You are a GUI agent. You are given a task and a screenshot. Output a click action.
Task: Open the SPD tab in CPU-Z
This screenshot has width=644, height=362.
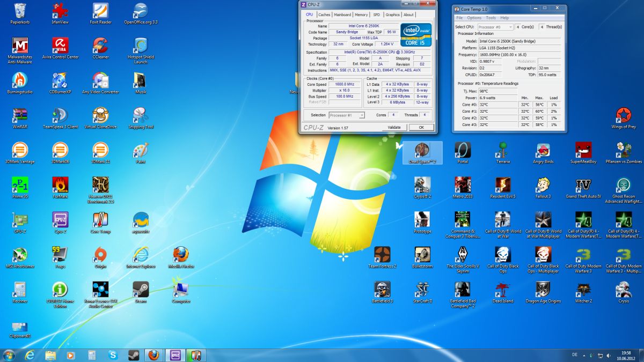click(377, 14)
